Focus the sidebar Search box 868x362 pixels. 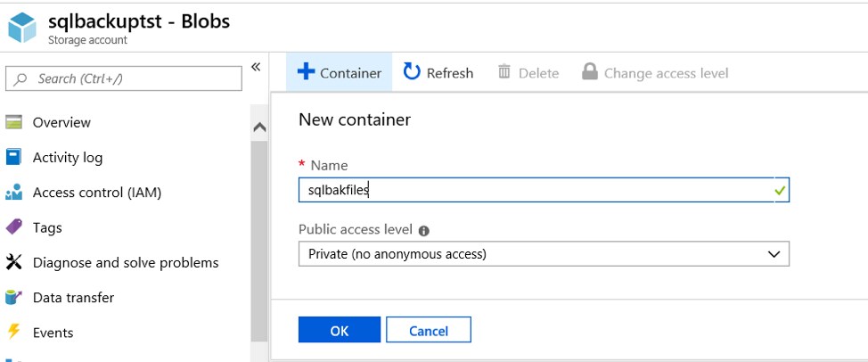pos(124,78)
